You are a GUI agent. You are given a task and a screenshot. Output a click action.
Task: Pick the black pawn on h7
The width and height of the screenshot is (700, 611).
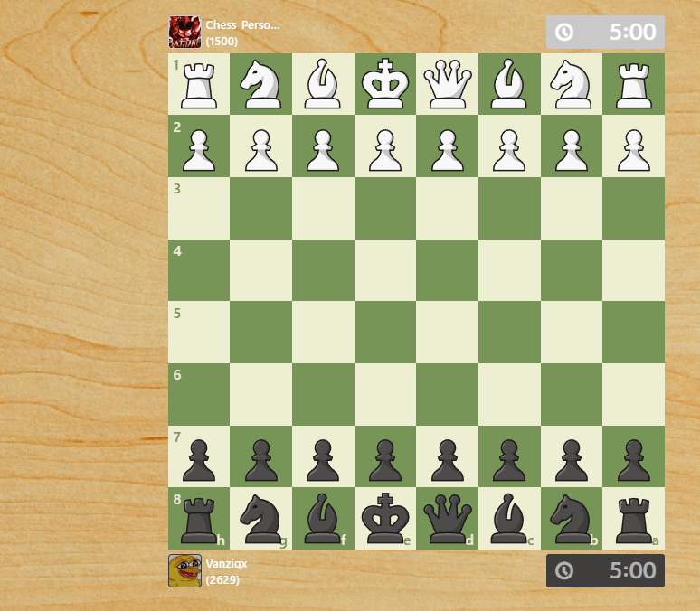(x=199, y=460)
